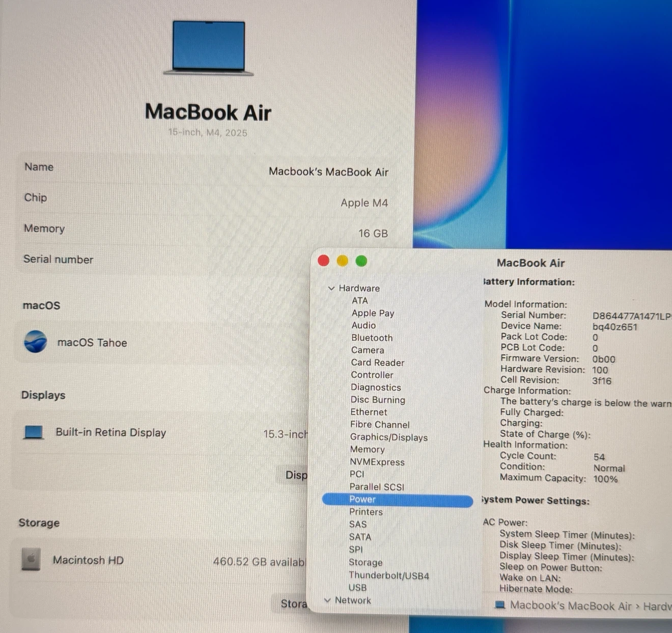Image resolution: width=672 pixels, height=633 pixels.
Task: Select Diagnostics in the sidebar
Action: [376, 387]
